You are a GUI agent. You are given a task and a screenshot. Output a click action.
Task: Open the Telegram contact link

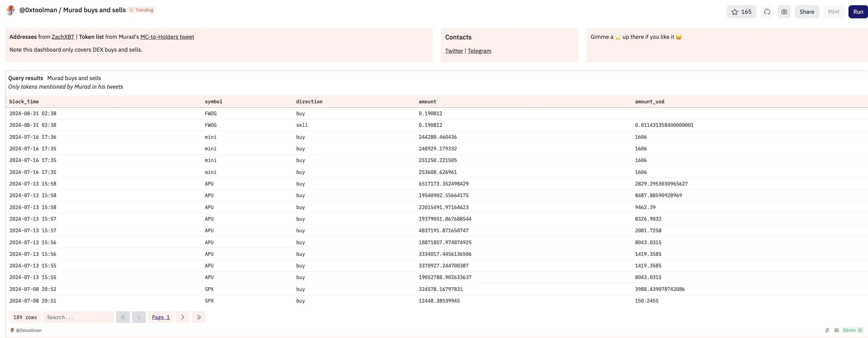479,51
